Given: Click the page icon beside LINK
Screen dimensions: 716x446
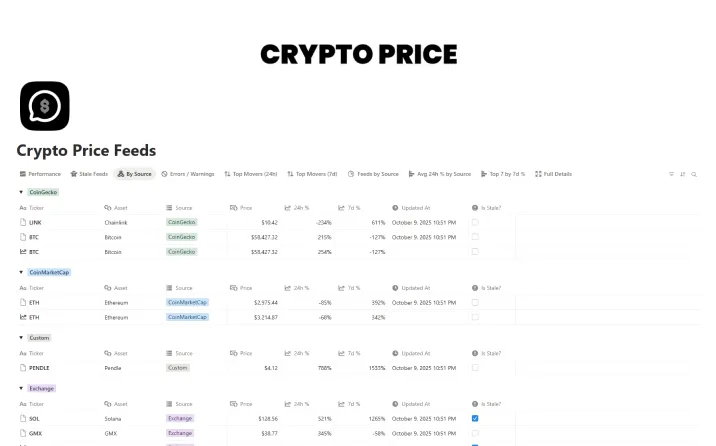Looking at the screenshot, I should tap(22, 222).
